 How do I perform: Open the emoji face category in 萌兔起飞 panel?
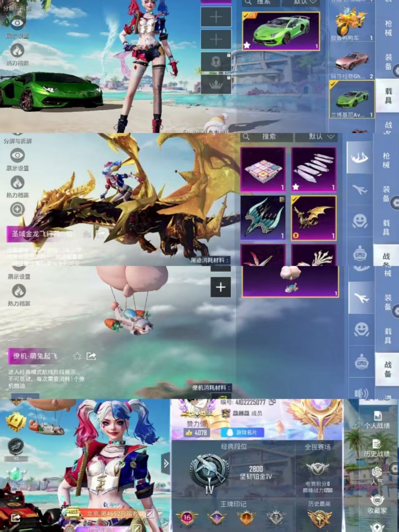pos(362,329)
